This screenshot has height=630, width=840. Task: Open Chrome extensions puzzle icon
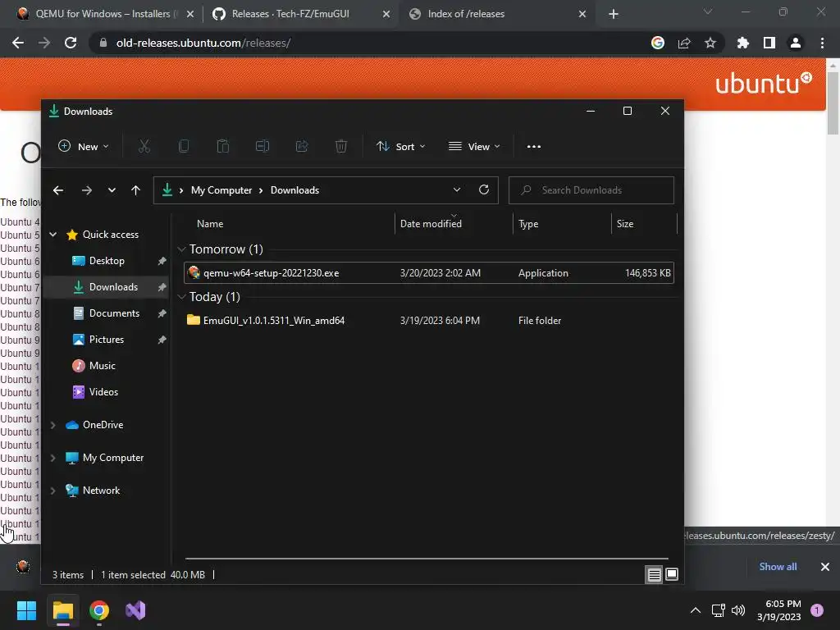[x=743, y=43]
